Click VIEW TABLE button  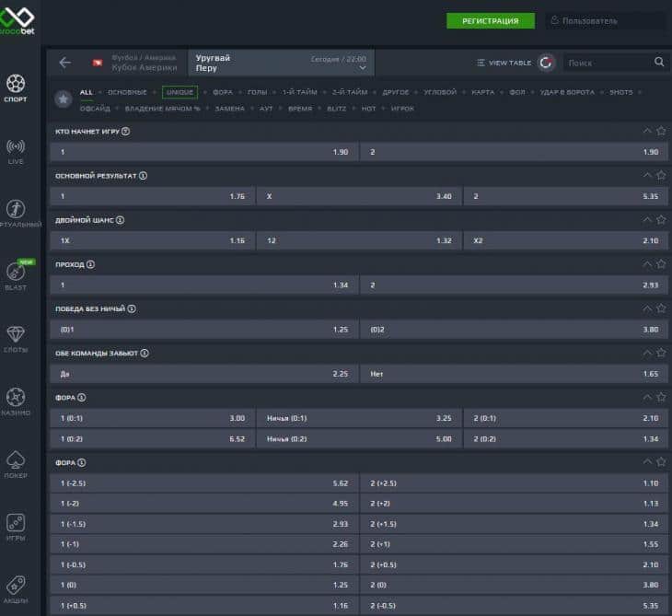504,63
